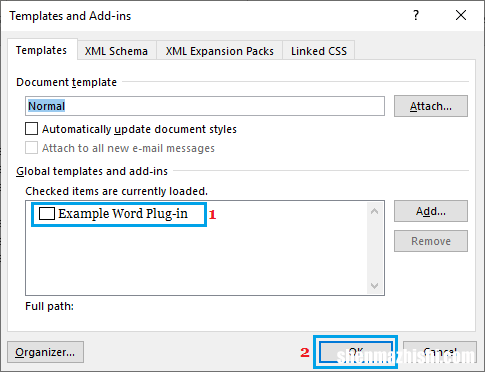Screen dimensions: 485x372
Task: Close the Templates and Add-ins dialog
Action: pyautogui.click(x=461, y=15)
